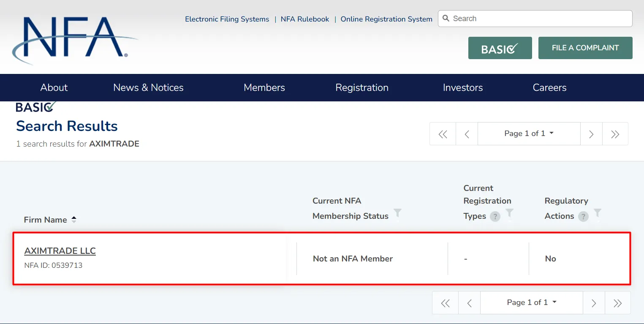Filter by Current Registration Types
This screenshot has height=324, width=644.
[510, 213]
